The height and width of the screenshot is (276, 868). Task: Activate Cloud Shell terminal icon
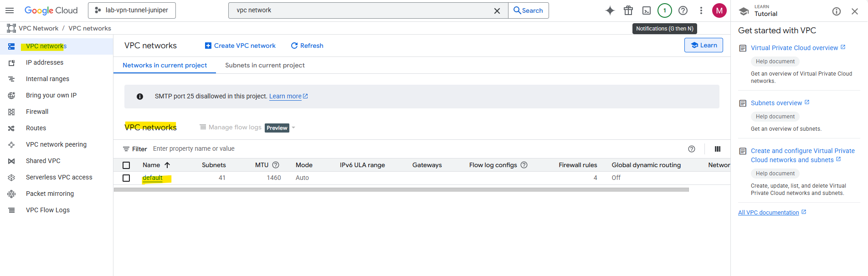click(647, 10)
